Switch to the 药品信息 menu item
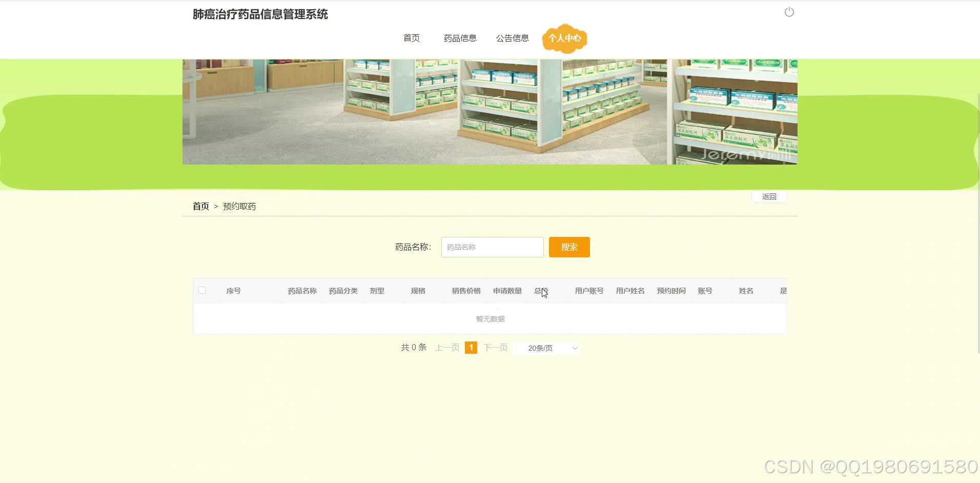The width and height of the screenshot is (980, 483). point(460,37)
